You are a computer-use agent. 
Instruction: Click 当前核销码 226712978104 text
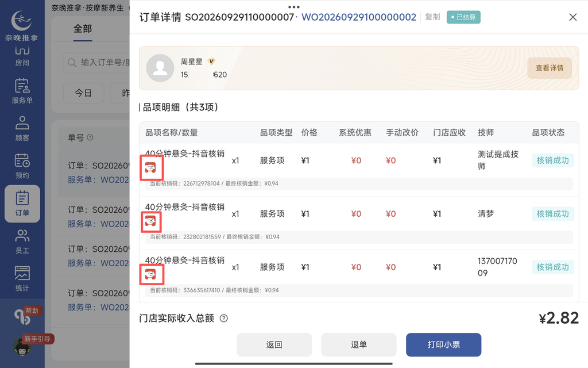(x=185, y=183)
